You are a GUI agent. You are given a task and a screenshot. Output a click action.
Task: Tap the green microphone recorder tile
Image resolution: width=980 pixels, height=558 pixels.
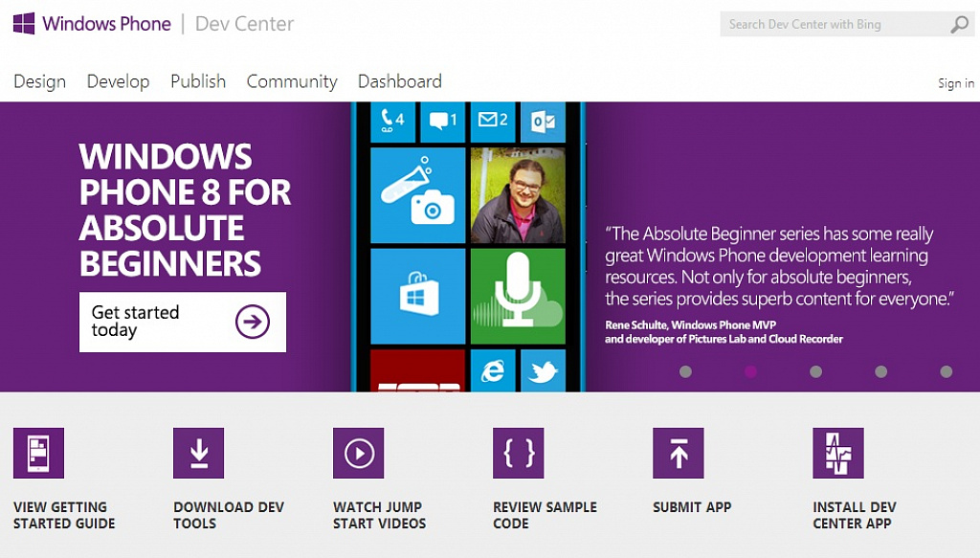518,296
